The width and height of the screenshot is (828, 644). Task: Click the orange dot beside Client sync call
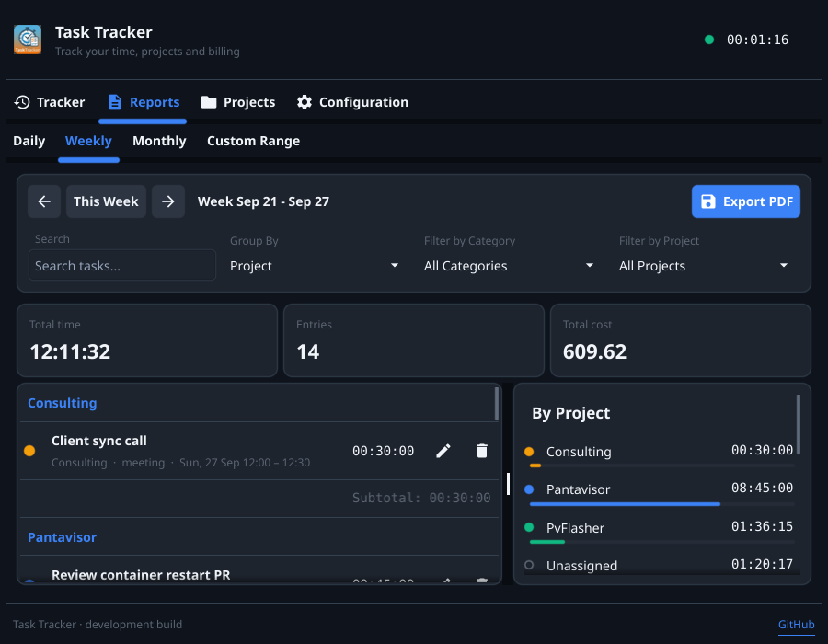(29, 450)
